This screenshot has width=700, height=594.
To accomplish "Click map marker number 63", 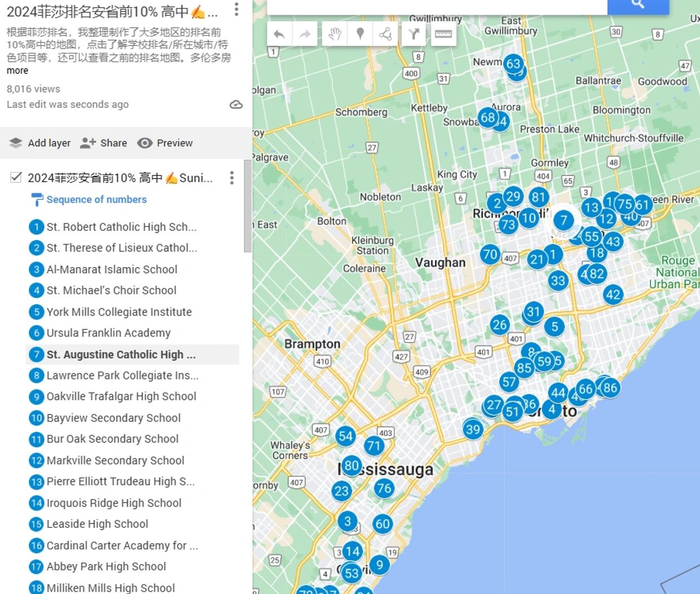I will (513, 64).
